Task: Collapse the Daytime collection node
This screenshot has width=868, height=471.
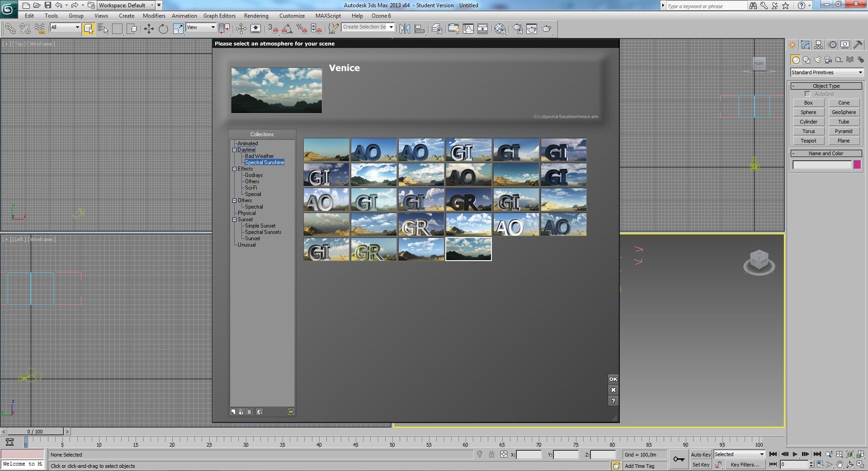Action: pos(235,150)
